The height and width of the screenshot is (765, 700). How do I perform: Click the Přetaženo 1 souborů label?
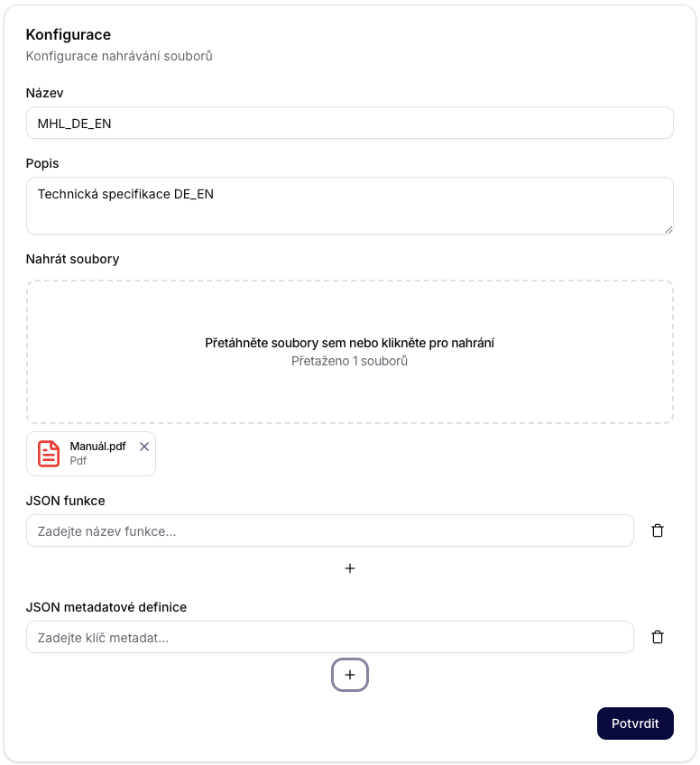tap(350, 361)
